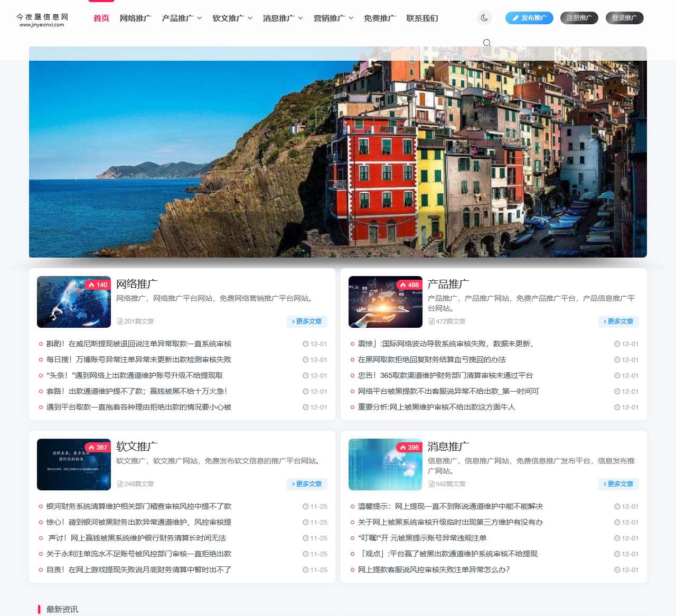The image size is (676, 616).
Task: Toggle dark mode with the moon icon
Action: [484, 18]
